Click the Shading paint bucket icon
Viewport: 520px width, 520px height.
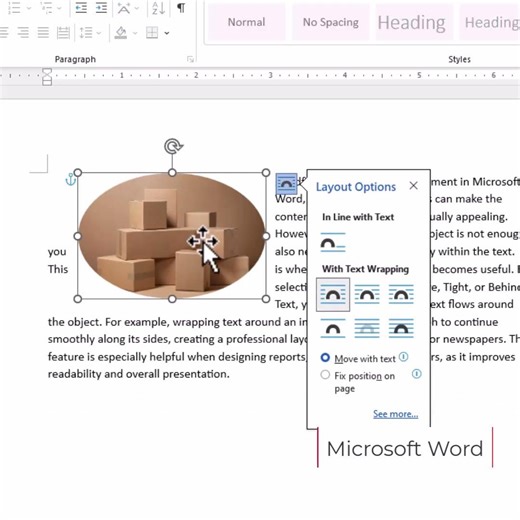[121, 33]
